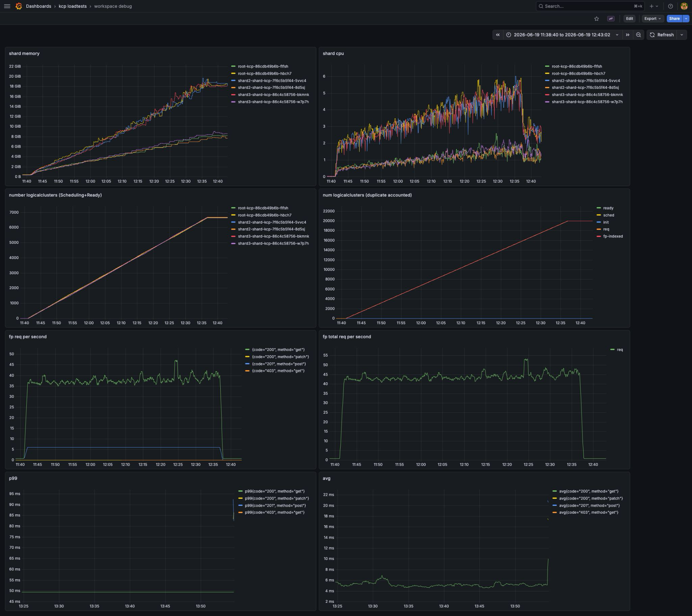Click green swatch of p99{code="200", method="get"}
The width and height of the screenshot is (692, 616).
[x=240, y=491]
